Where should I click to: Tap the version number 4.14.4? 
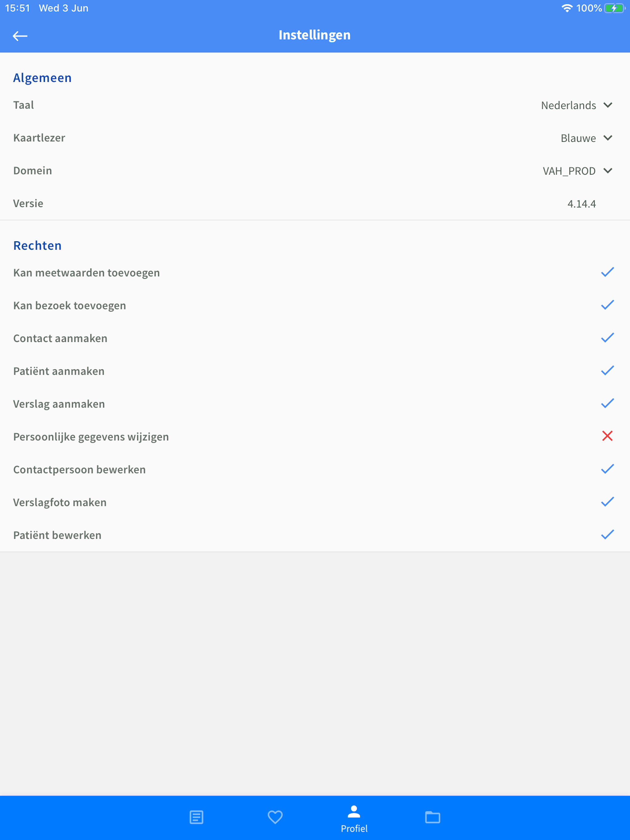click(581, 204)
